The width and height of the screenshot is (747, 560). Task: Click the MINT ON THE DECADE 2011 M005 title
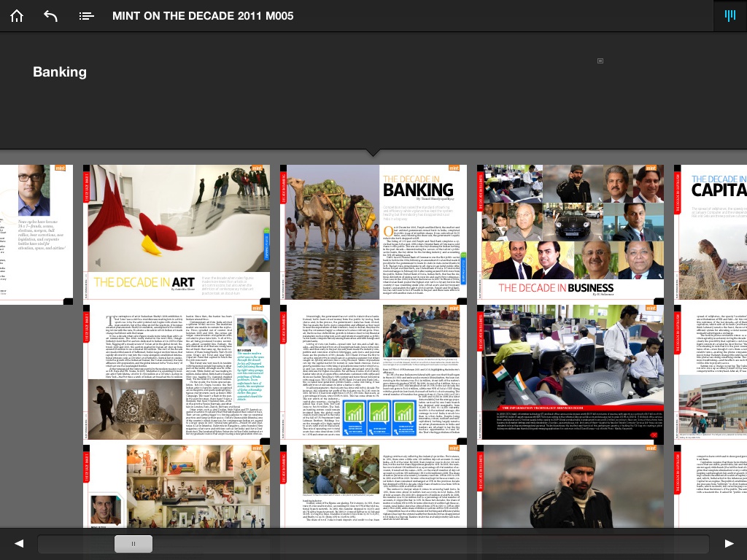[x=203, y=16]
